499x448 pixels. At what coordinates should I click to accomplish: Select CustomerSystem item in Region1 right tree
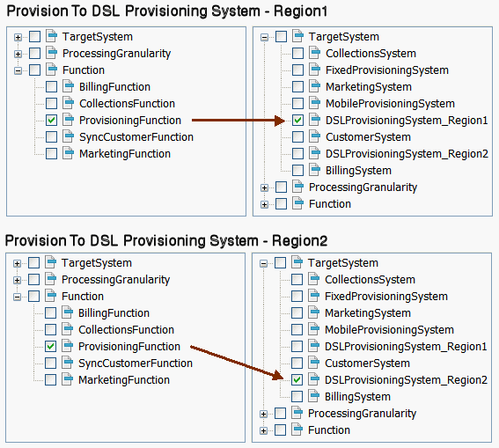tap(368, 137)
